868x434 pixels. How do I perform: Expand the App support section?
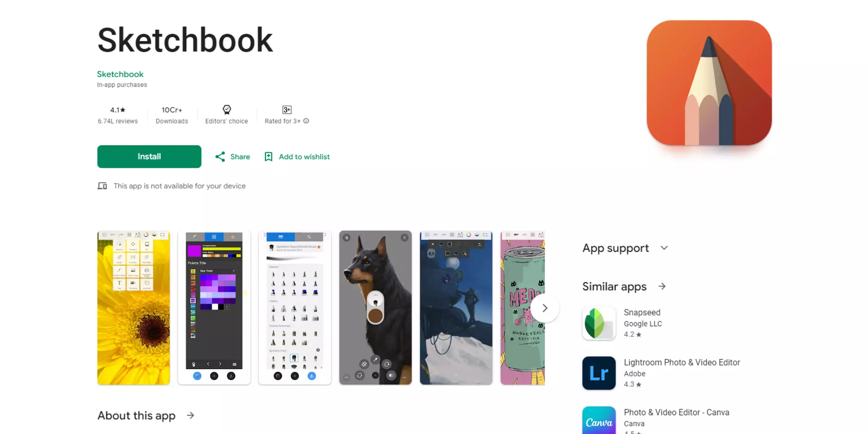(664, 248)
